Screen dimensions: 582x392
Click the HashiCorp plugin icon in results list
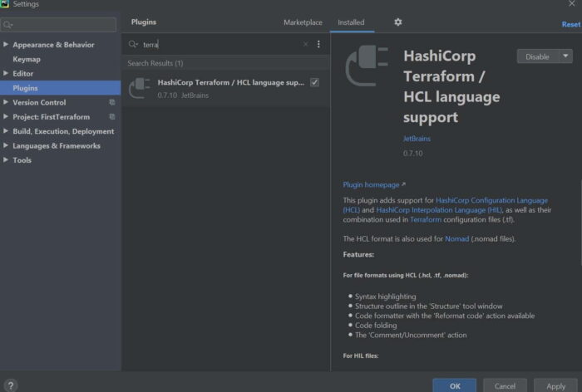(139, 88)
